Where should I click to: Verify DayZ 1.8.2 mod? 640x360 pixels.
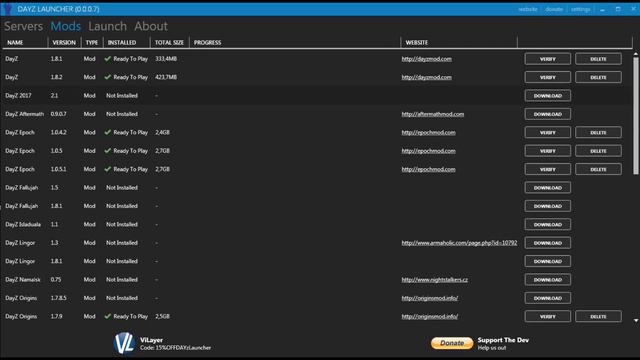point(548,77)
